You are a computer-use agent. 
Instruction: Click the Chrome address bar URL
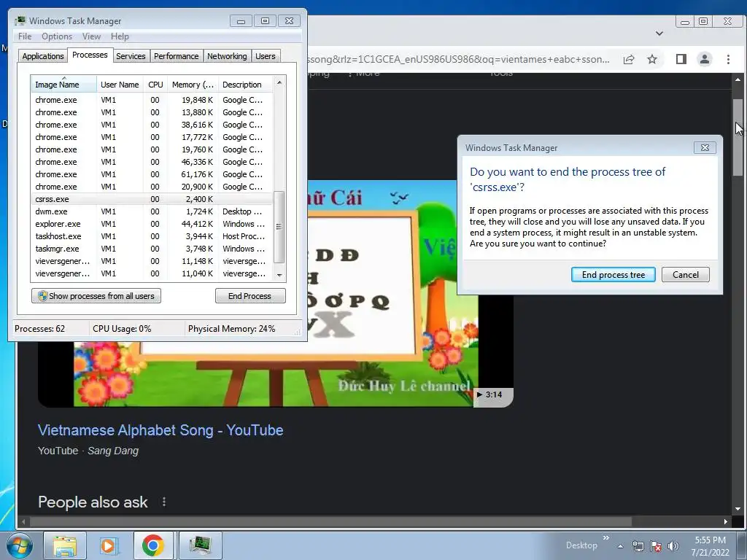[x=460, y=59]
